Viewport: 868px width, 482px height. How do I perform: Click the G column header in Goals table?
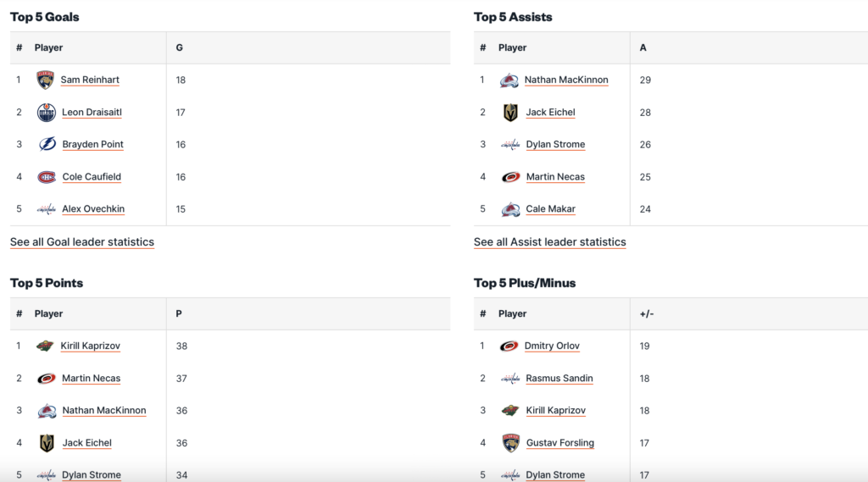(179, 48)
